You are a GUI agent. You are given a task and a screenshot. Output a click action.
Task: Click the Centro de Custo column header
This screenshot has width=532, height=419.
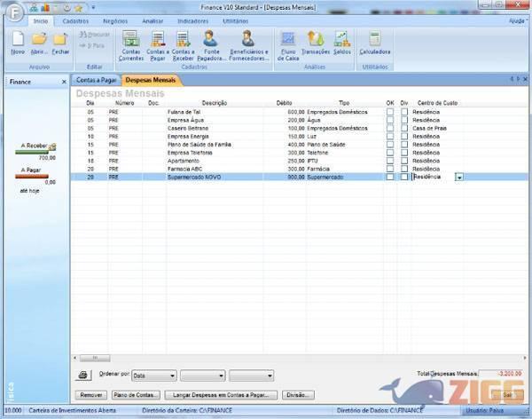[437, 103]
